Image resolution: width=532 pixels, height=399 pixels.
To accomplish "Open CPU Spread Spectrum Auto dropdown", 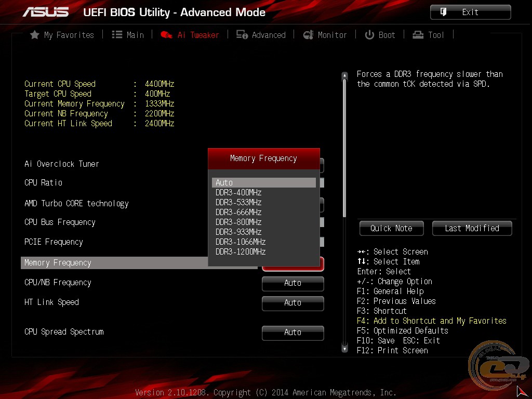I will coord(293,332).
